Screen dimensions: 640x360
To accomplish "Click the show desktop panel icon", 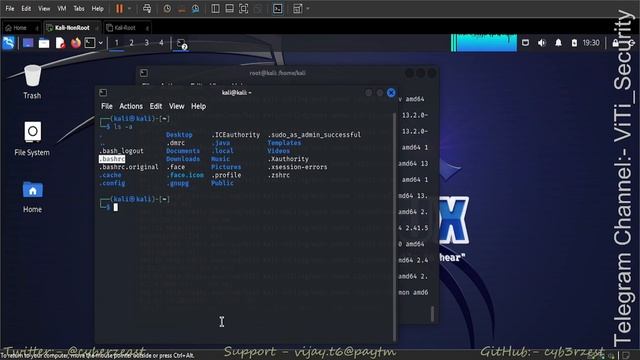I will tap(28, 43).
